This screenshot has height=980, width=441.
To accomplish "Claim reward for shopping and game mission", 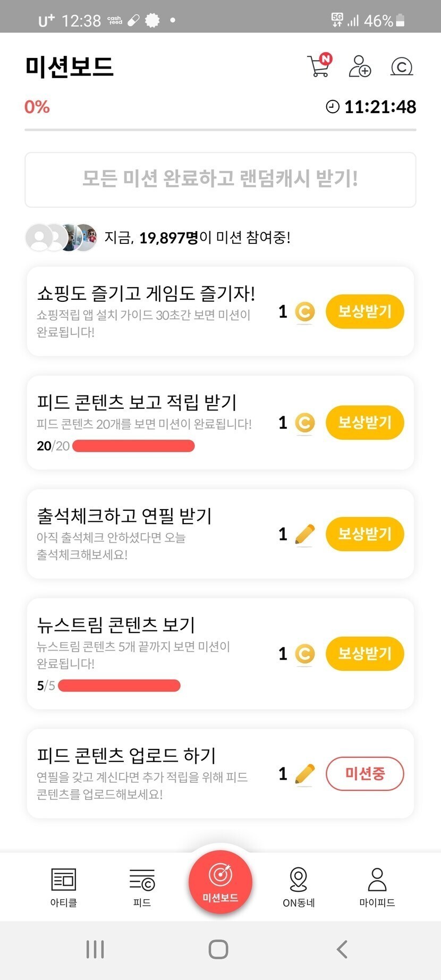I will point(364,311).
